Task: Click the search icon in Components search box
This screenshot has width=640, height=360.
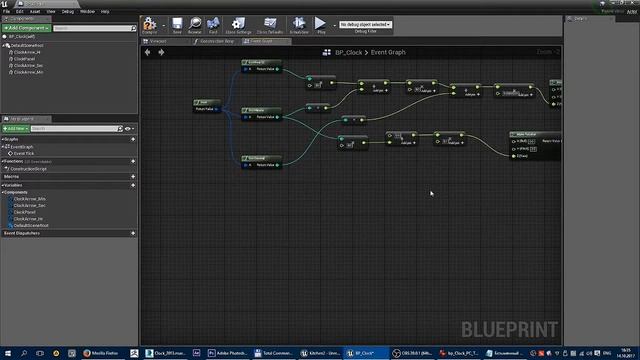Action: 133,28
